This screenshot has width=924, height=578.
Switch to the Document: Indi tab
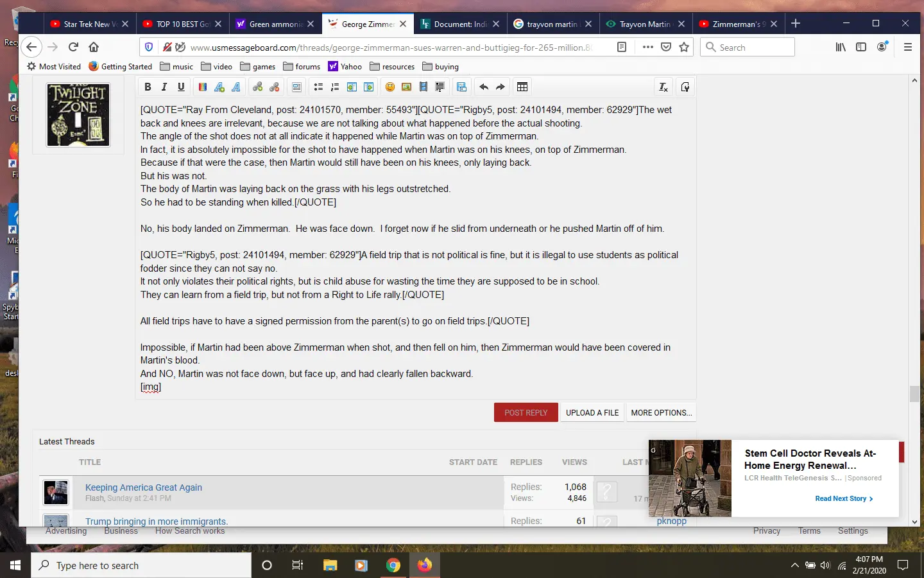460,24
